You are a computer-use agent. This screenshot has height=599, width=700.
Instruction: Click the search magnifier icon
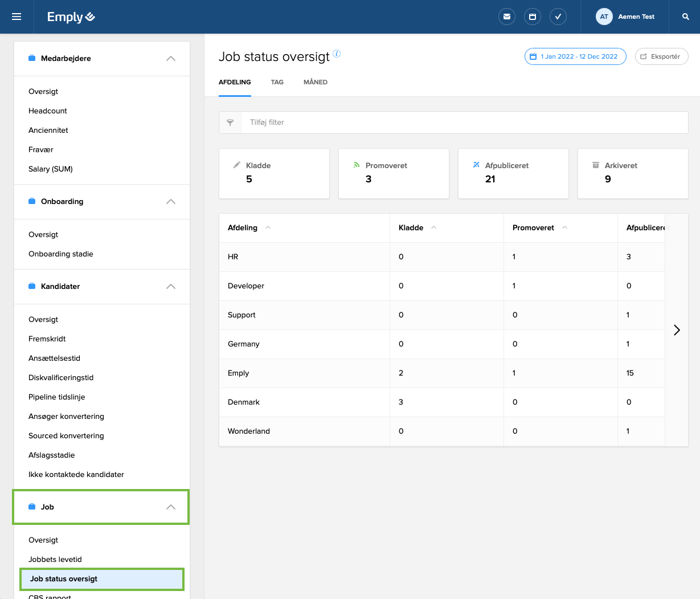point(686,17)
